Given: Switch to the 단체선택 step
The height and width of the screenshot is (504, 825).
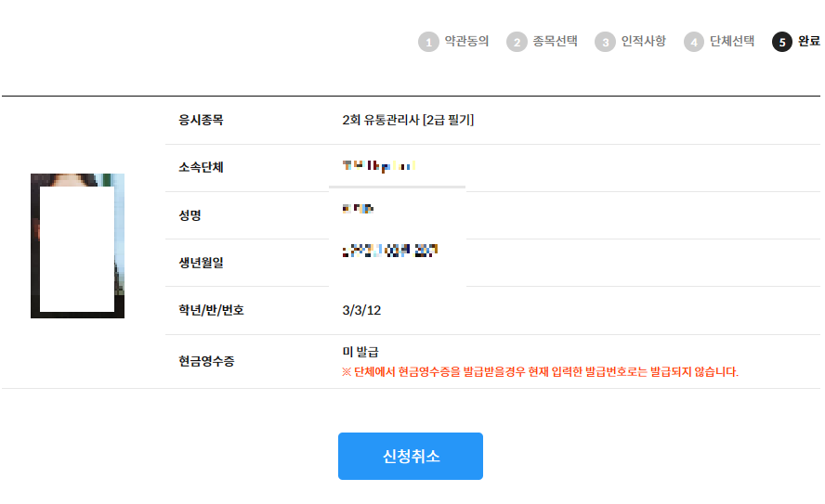Looking at the screenshot, I should pos(732,42).
